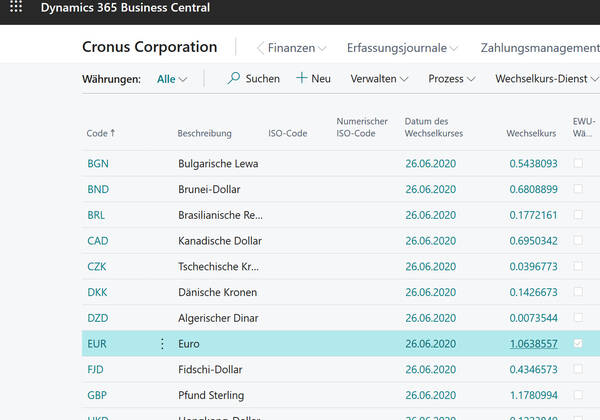Open the FJD currency code link
This screenshot has width=600, height=420.
point(95,370)
